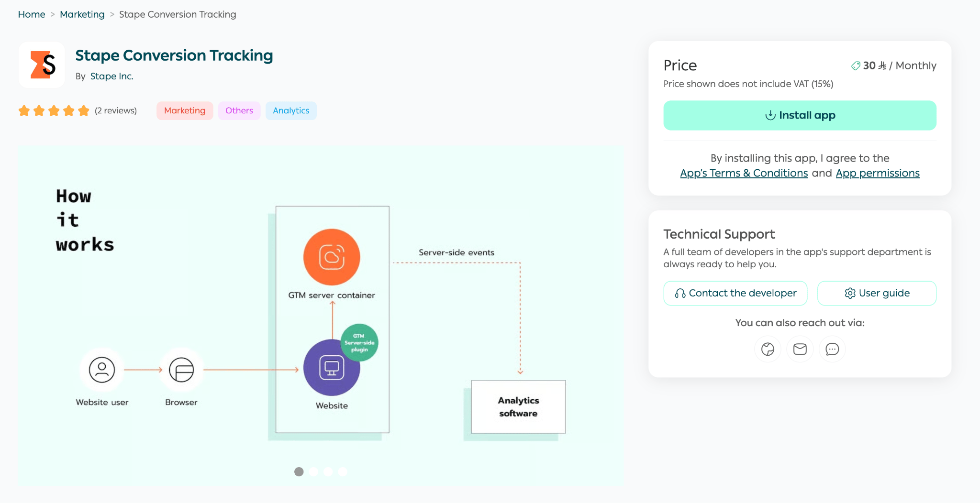Open the Marketing breadcrumb link
Image resolution: width=980 pixels, height=503 pixels.
82,14
